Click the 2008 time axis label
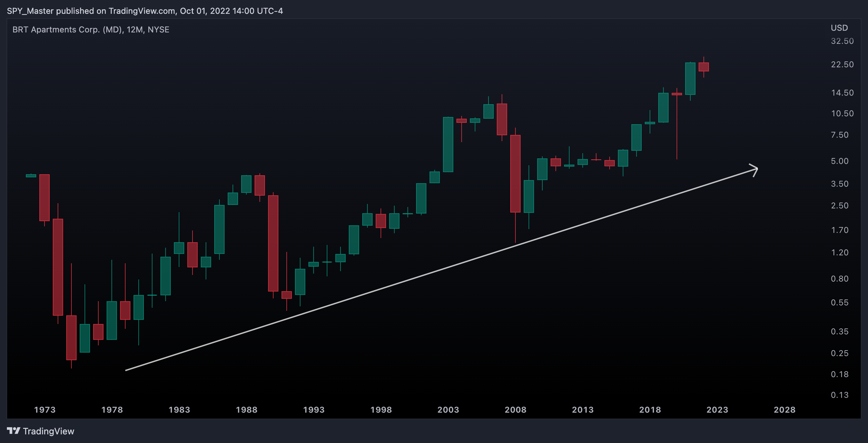This screenshot has width=868, height=443. 516,410
